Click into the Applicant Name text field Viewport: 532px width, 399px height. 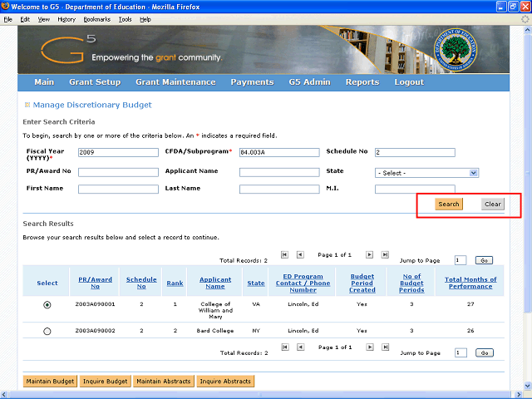[279, 173]
